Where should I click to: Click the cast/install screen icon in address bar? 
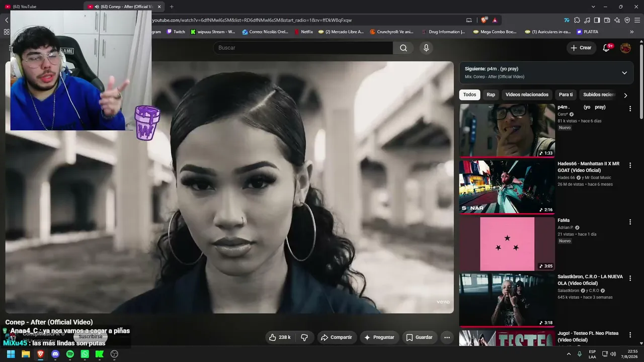click(469, 20)
